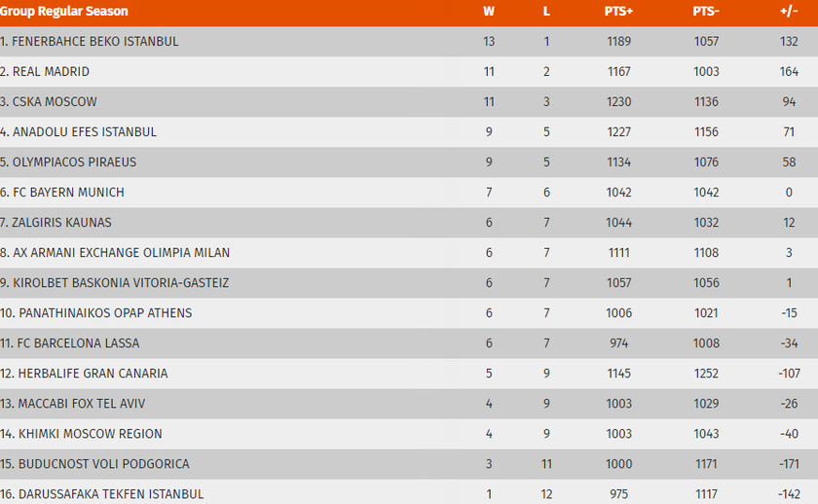This screenshot has height=504, width=818.
Task: Open Anadolu Efes Istanbul team page
Action: 84,132
